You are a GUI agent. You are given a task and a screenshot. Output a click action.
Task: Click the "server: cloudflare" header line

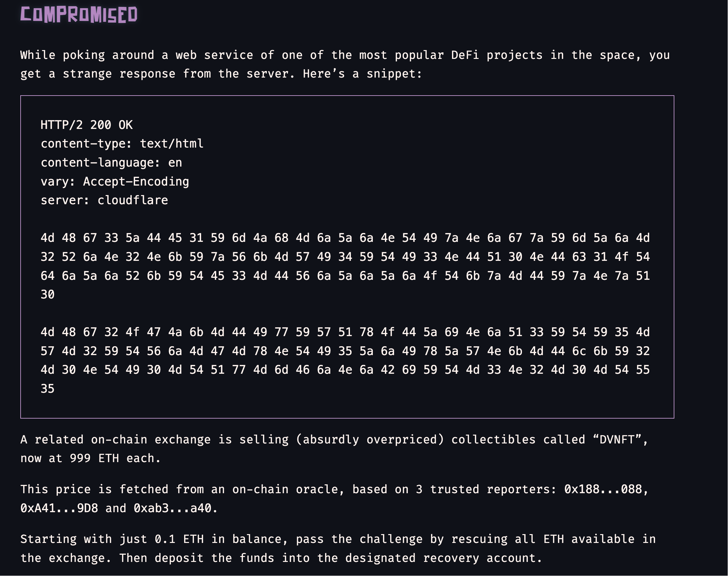click(x=104, y=201)
